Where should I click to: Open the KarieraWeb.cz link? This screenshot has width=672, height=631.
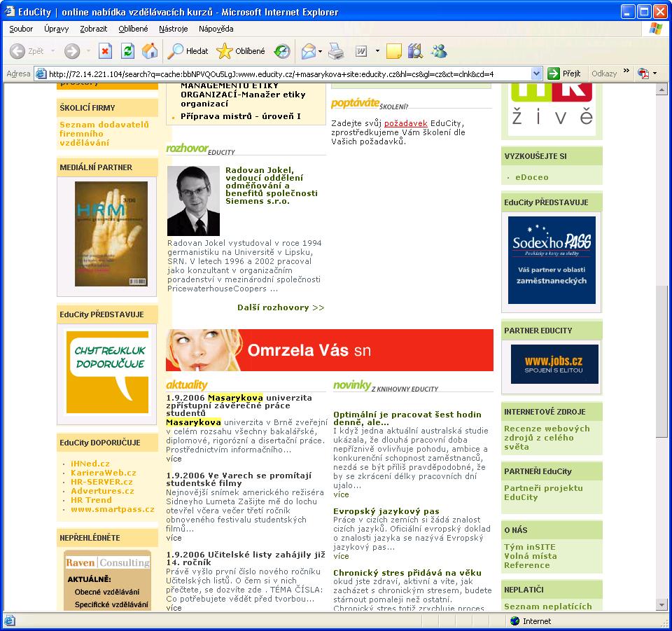click(x=104, y=473)
